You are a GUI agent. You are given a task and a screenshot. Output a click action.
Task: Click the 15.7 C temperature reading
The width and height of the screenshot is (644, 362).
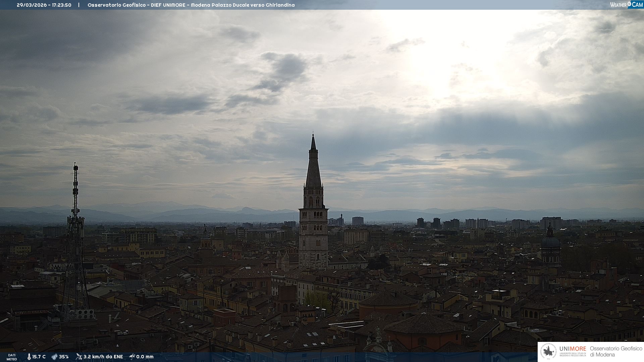(x=39, y=357)
